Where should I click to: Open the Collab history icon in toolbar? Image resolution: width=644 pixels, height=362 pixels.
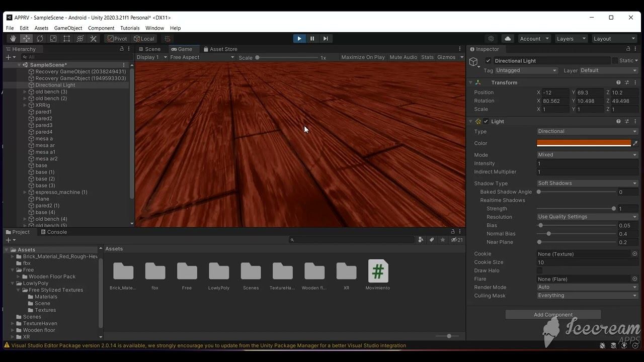pyautogui.click(x=491, y=39)
